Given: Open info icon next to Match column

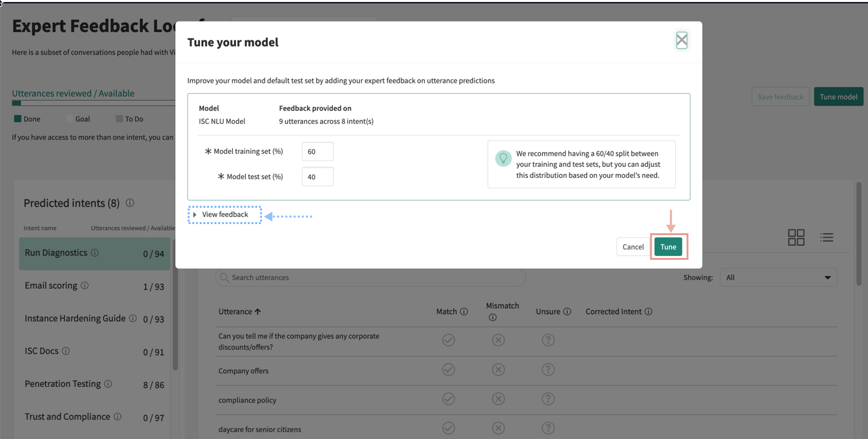Looking at the screenshot, I should tap(464, 311).
